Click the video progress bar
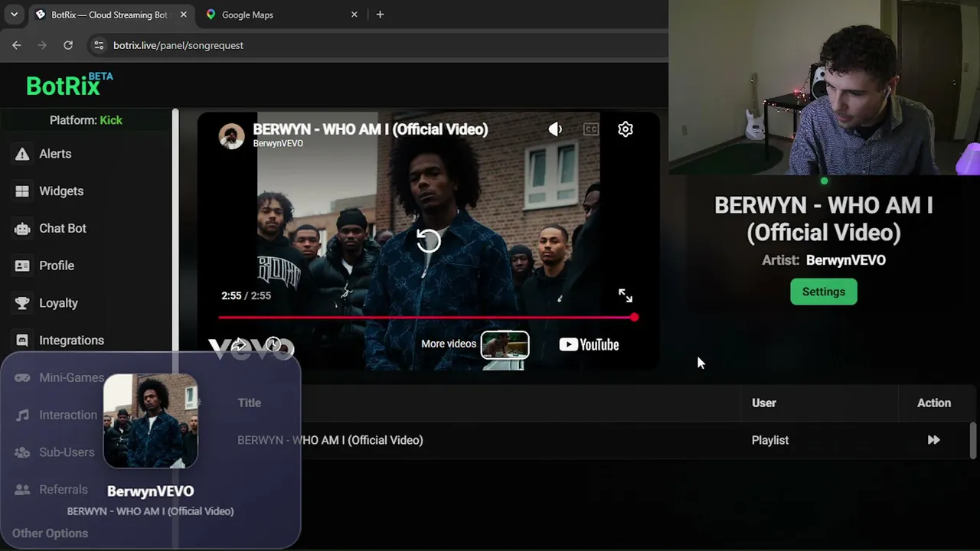Screen dimensions: 980x551 point(427,317)
